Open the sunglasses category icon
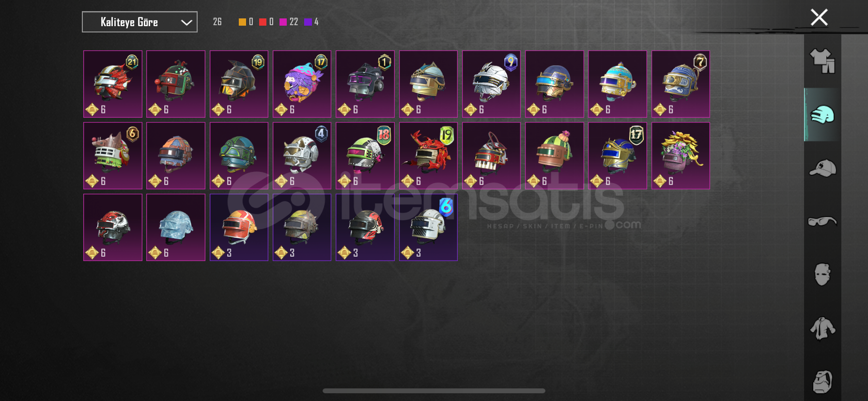868x401 pixels. (822, 221)
